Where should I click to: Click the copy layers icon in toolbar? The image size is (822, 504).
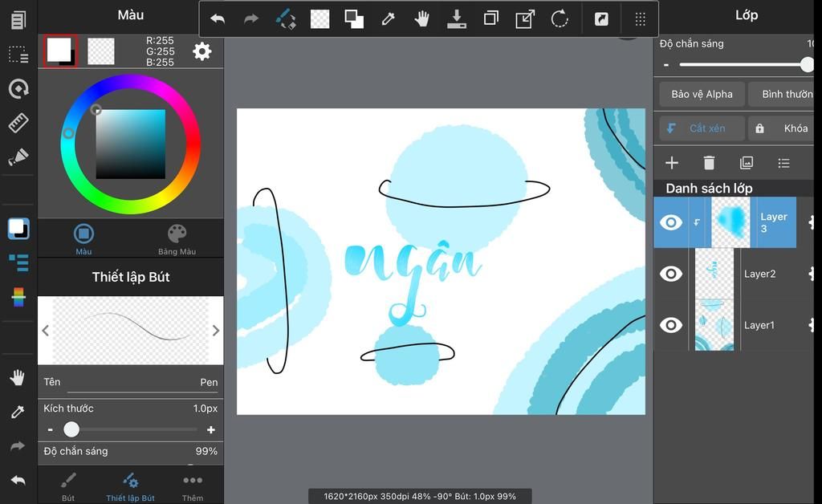490,19
